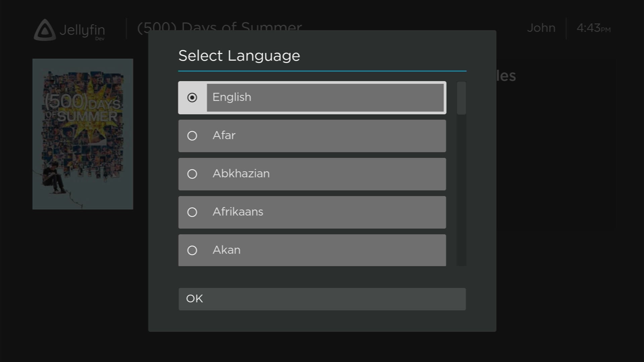The width and height of the screenshot is (644, 362).
Task: Confirm selection with the OK button
Action: coord(322,299)
